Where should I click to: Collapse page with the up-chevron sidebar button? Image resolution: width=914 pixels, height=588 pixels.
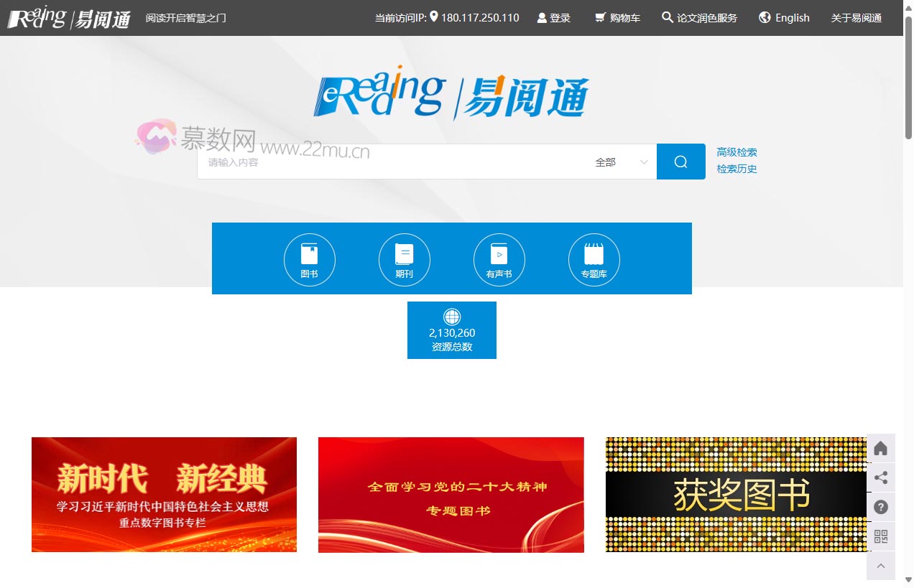coord(880,566)
